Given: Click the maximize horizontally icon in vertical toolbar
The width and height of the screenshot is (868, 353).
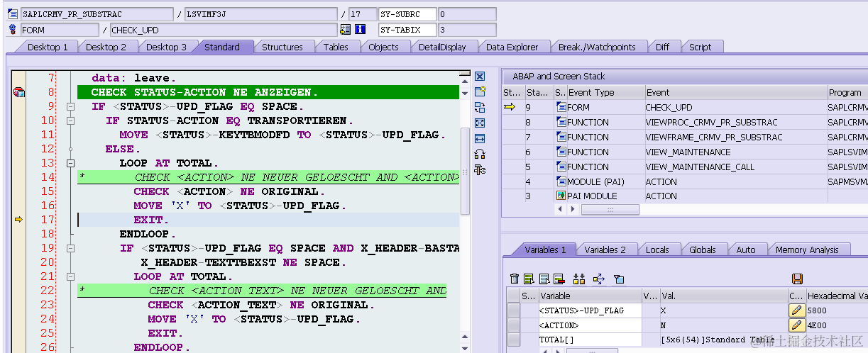Looking at the screenshot, I should [x=480, y=138].
